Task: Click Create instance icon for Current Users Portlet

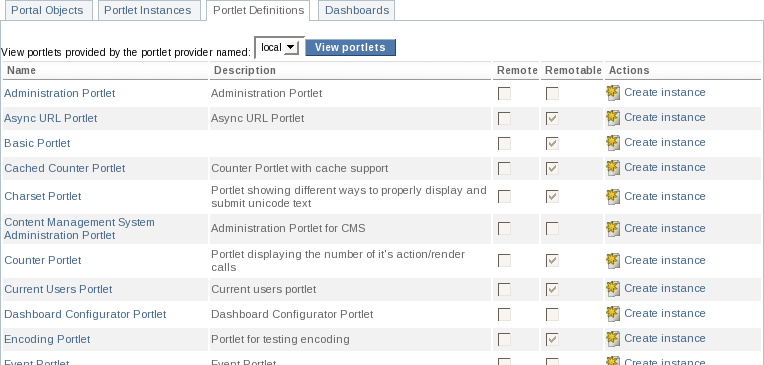Action: click(613, 288)
